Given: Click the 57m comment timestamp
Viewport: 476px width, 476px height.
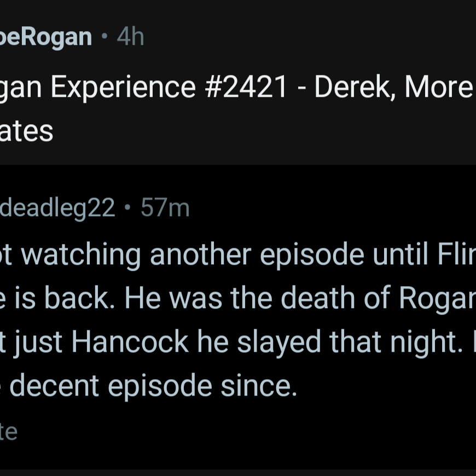Looking at the screenshot, I should click(x=165, y=208).
